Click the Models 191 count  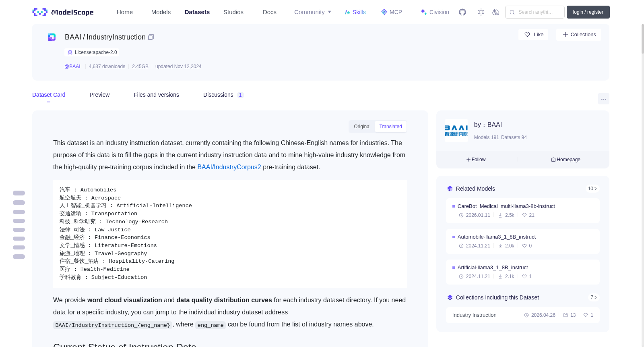(487, 137)
